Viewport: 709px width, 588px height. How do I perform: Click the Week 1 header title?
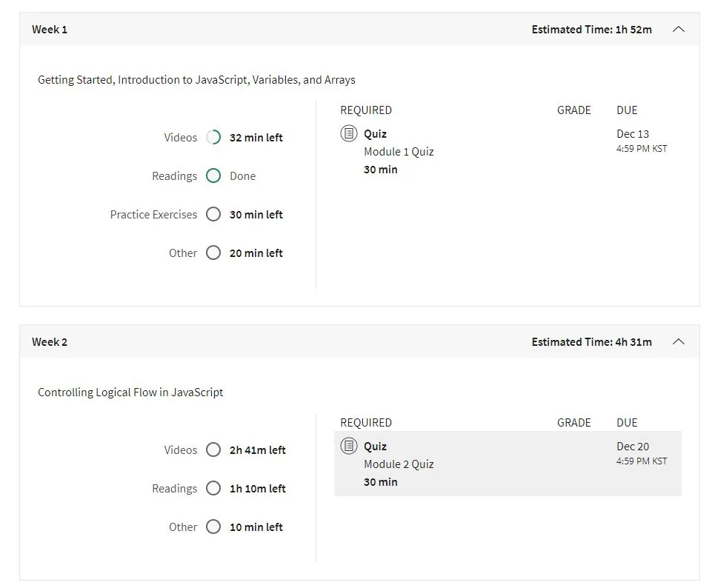[x=50, y=30]
